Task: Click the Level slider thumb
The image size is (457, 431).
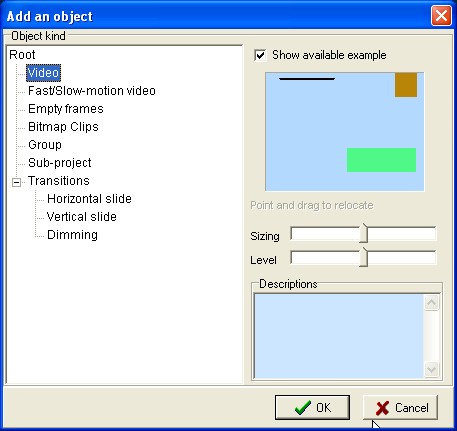Action: 364,257
